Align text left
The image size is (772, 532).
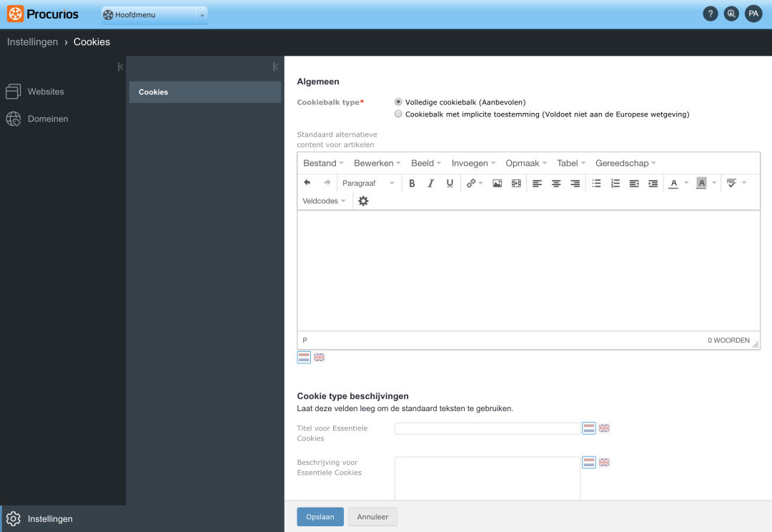point(537,183)
